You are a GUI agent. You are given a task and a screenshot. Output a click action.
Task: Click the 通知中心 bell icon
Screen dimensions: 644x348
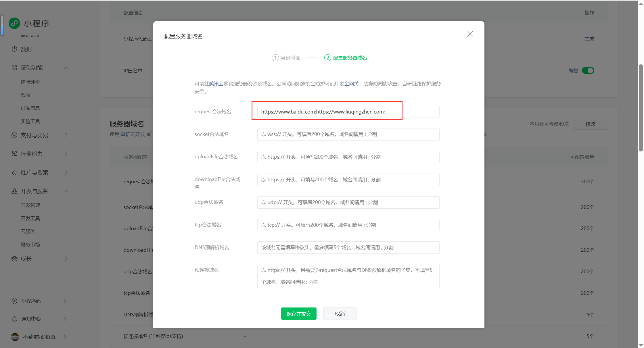tap(14, 319)
